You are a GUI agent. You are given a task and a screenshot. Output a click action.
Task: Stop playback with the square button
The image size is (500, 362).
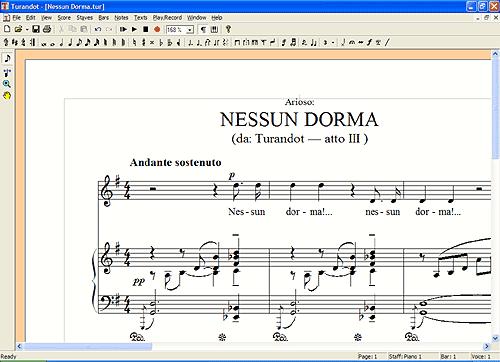(x=146, y=29)
